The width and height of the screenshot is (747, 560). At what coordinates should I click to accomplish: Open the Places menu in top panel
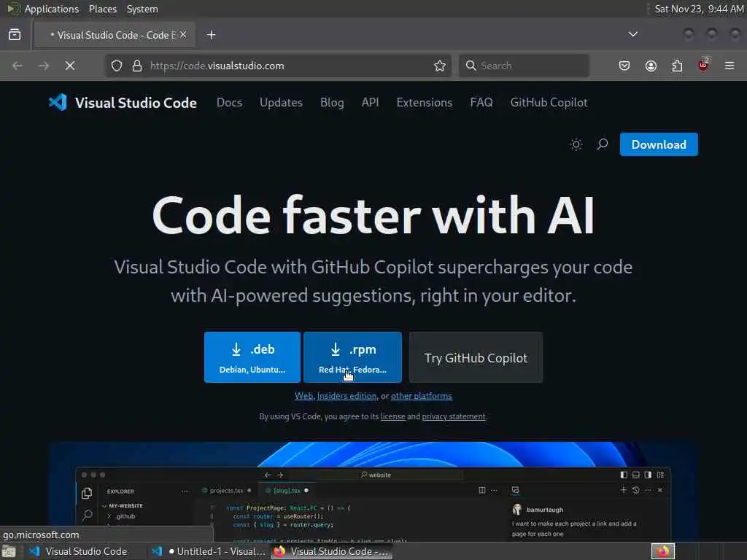(x=102, y=9)
